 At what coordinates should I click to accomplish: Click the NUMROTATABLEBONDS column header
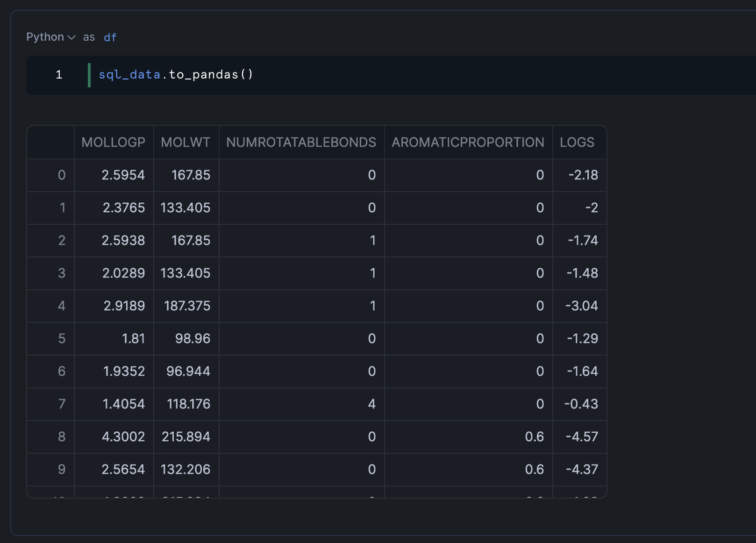point(301,142)
